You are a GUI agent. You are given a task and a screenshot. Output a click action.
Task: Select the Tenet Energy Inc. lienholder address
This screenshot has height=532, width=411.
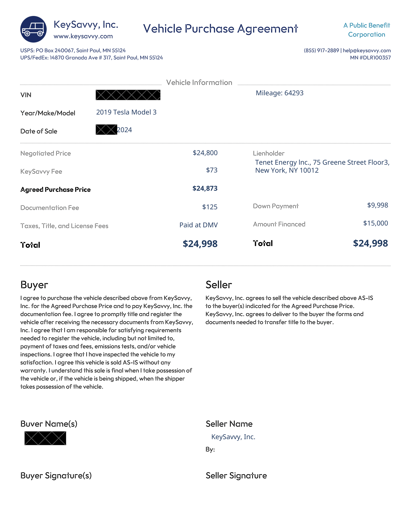click(x=322, y=166)
